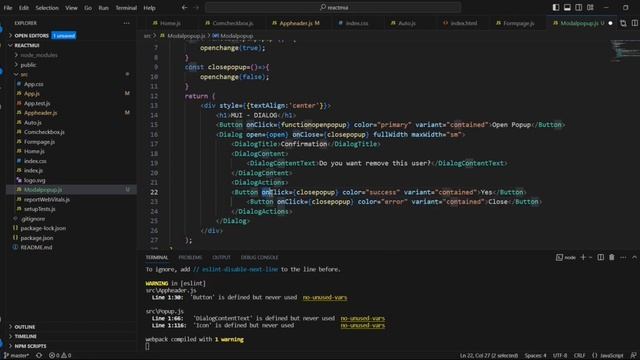Image resolution: width=640 pixels, height=360 pixels.
Task: Open the Run menu
Action: click(104, 7)
